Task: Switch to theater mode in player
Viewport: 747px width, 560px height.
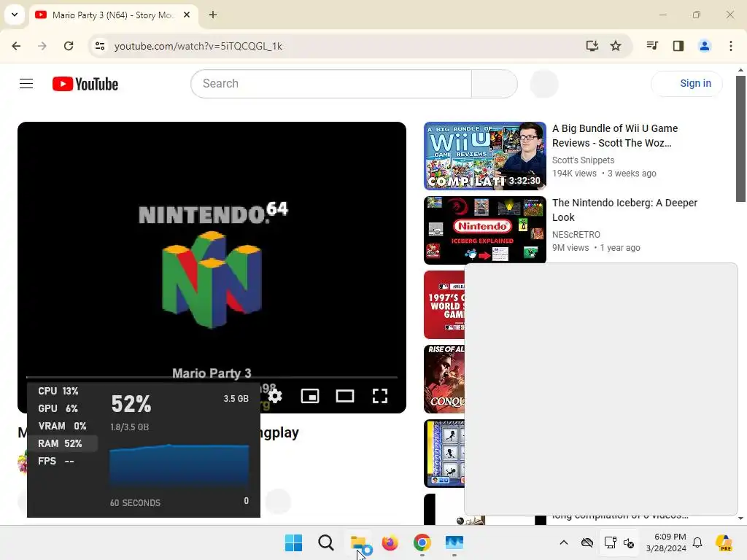Action: coord(345,396)
